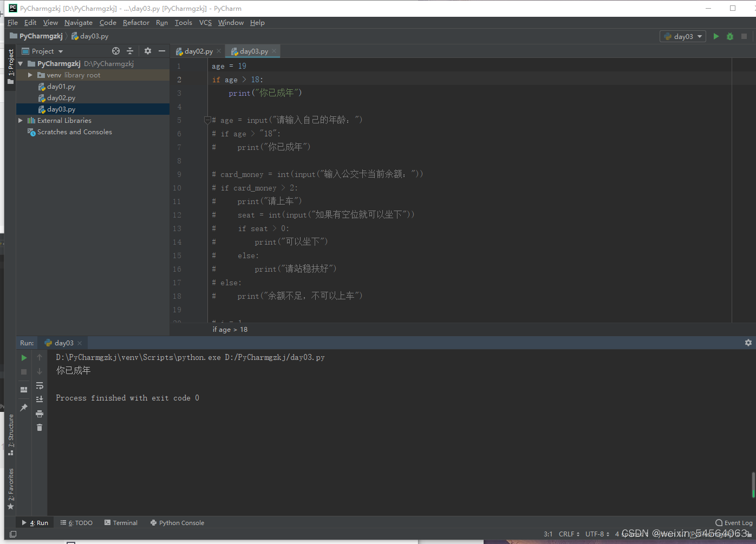Toggle the 7: Structure side tool window

pyautogui.click(x=11, y=435)
